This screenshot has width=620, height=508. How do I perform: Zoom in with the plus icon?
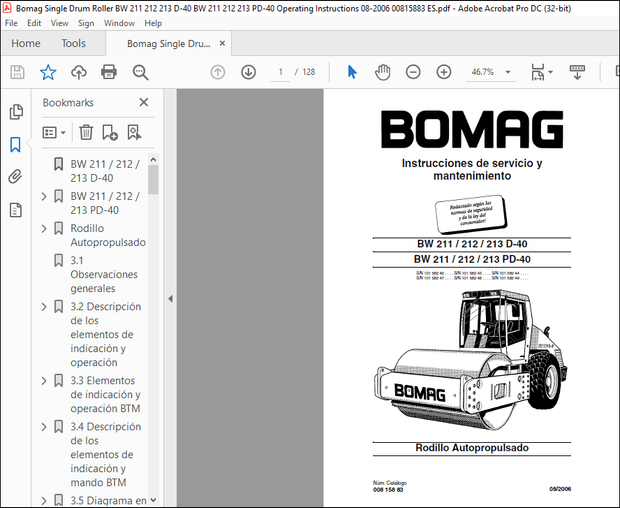click(444, 72)
